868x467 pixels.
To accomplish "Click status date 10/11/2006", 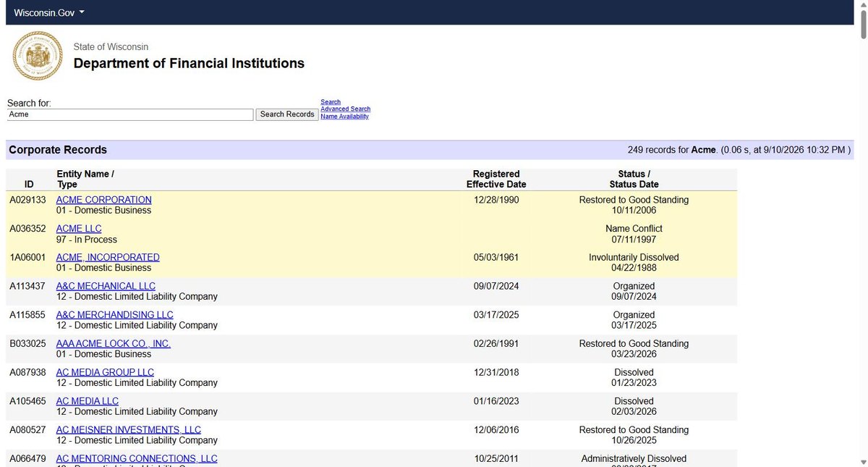I will click(x=634, y=211).
